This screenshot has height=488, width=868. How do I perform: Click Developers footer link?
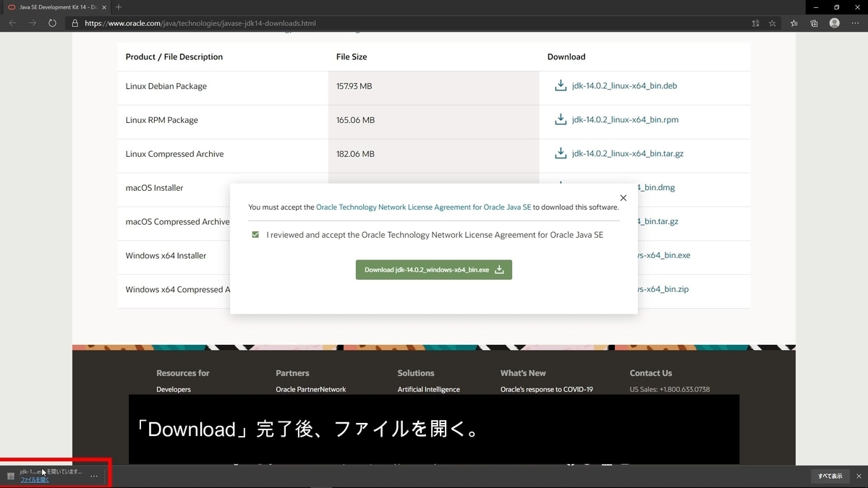[x=174, y=389]
